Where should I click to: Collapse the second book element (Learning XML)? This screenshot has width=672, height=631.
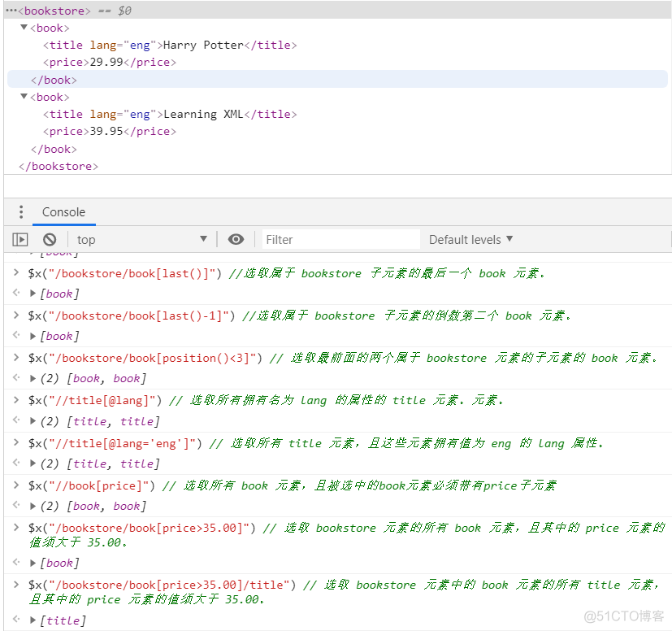click(24, 97)
